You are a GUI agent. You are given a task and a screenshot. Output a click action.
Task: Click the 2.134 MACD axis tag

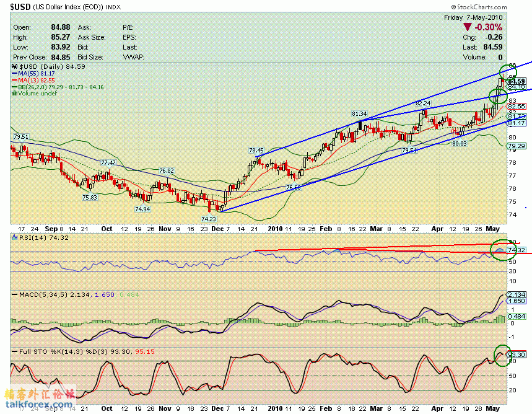point(517,294)
